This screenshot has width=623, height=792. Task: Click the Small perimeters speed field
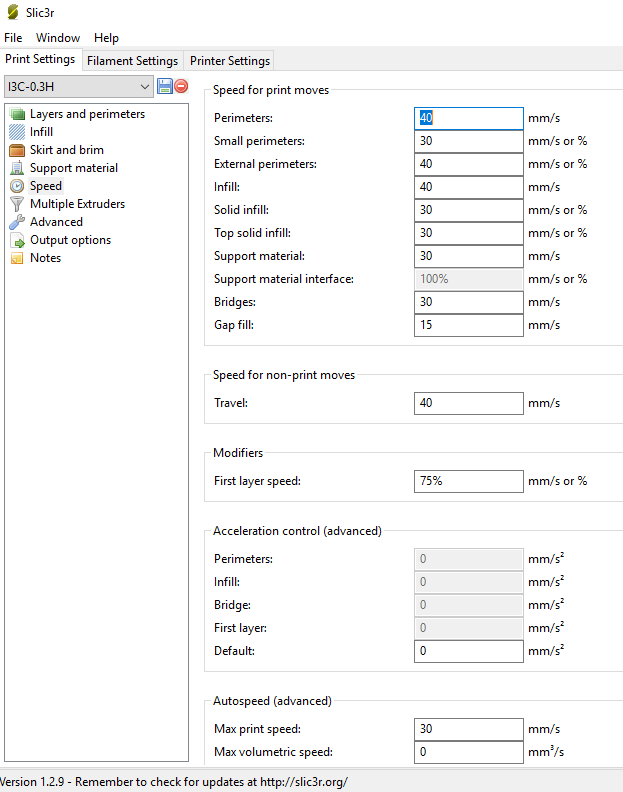469,141
